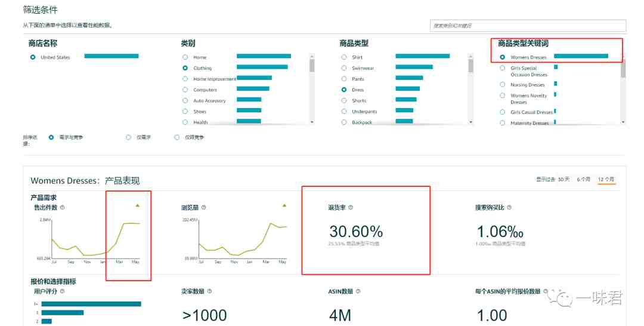The image size is (644, 326).
Task: Choose Swimwear product type
Action: pos(344,68)
